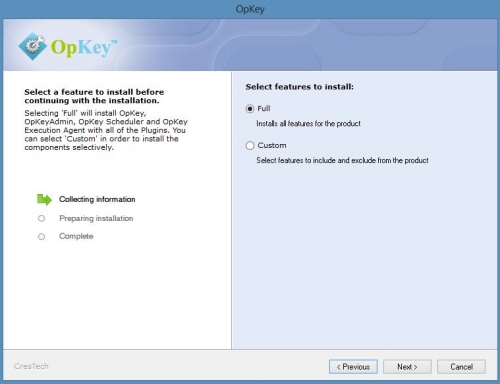Viewport: 500px width, 384px height.
Task: Choose the Custom install radio button
Action: coord(250,146)
